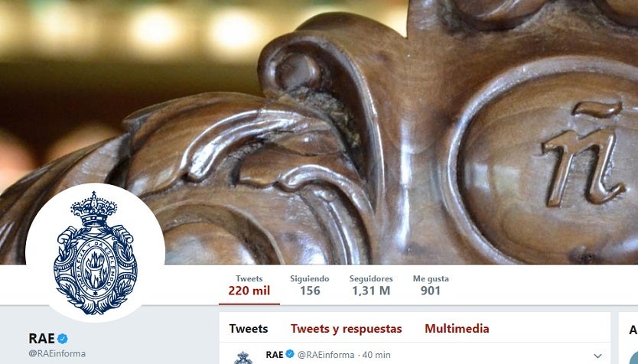
Task: Click the RAE profile name in sidebar
Action: [x=41, y=338]
